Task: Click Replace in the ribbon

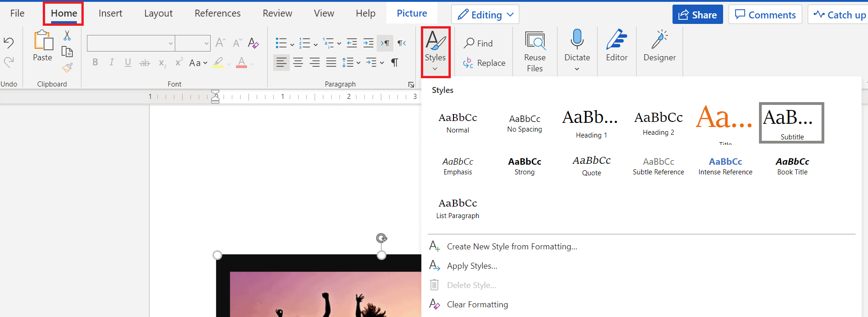Action: [484, 63]
